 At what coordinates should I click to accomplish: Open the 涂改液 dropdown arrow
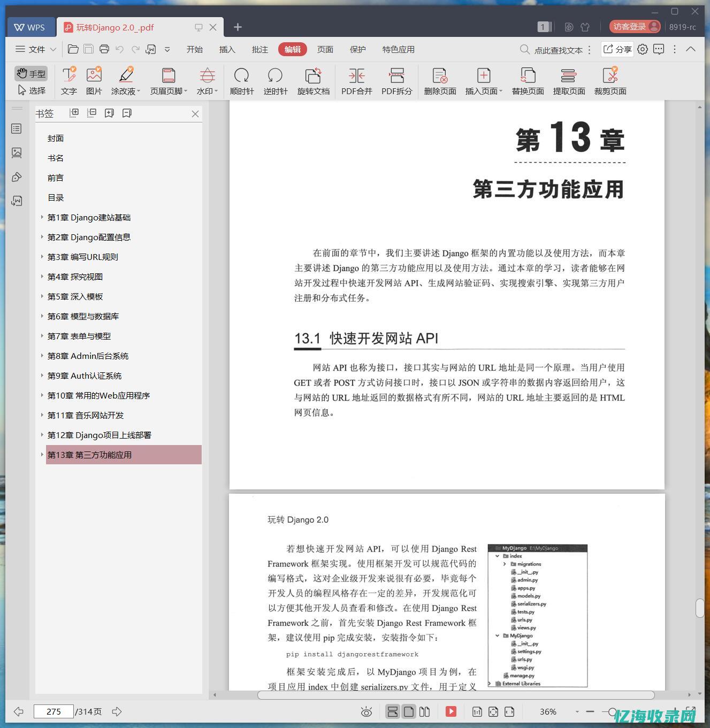pyautogui.click(x=139, y=91)
